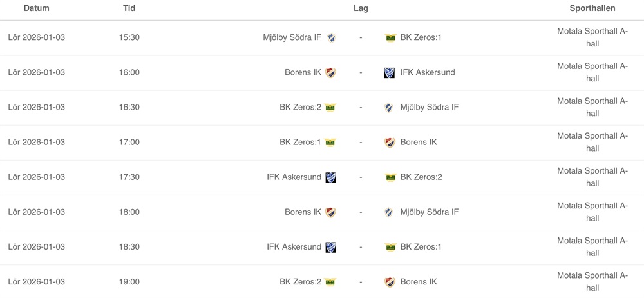Screen dimensions: 644x298
Task: Open IFK Askersund crest in 17:30 match
Action: (331, 177)
